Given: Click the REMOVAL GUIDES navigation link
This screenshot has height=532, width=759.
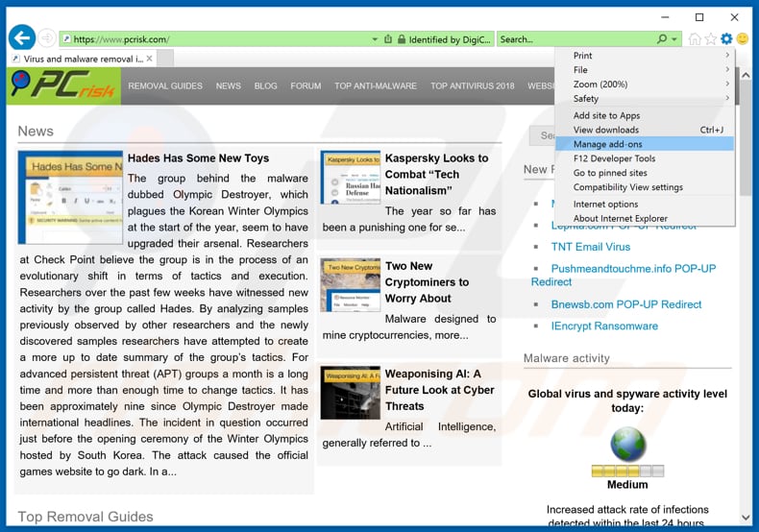Looking at the screenshot, I should (165, 85).
